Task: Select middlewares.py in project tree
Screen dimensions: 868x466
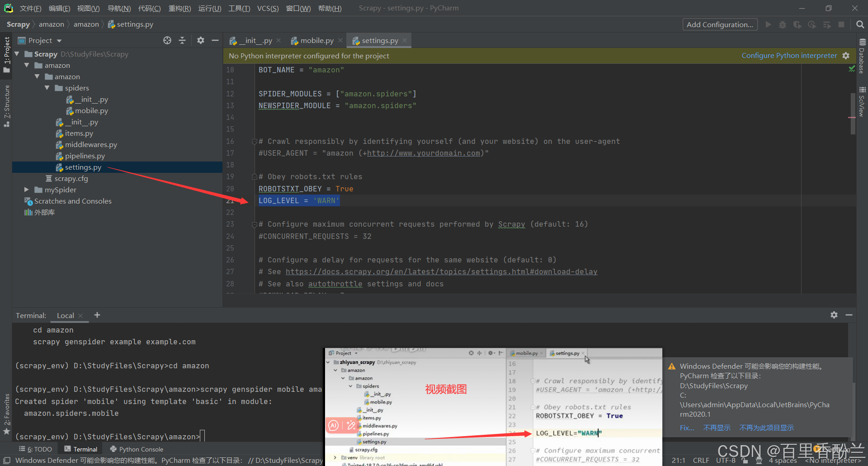Action: pos(90,144)
